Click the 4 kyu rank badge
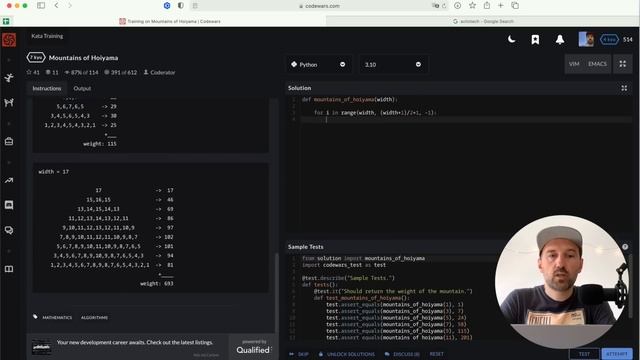The height and width of the screenshot is (360, 640). (x=609, y=40)
